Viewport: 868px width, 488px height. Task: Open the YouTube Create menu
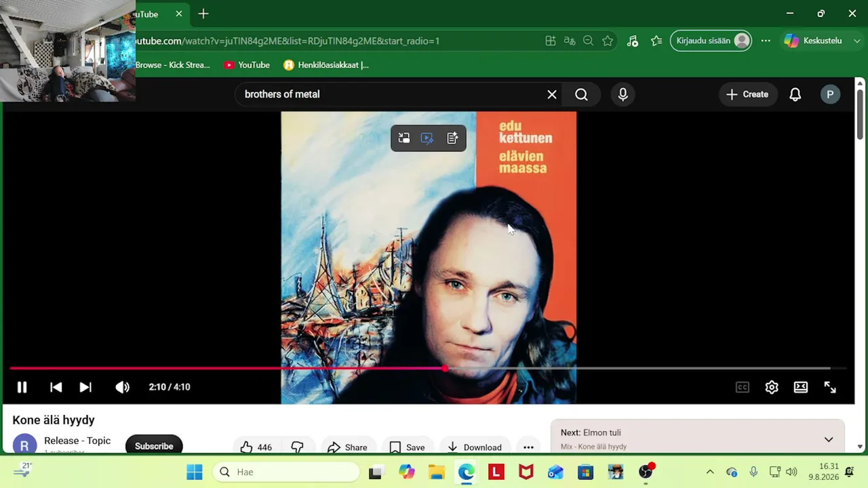click(747, 94)
